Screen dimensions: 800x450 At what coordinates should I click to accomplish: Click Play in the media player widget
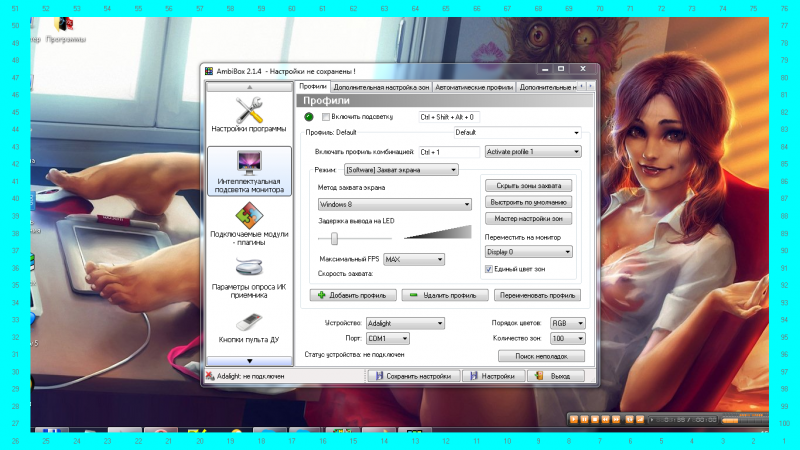tap(574, 419)
